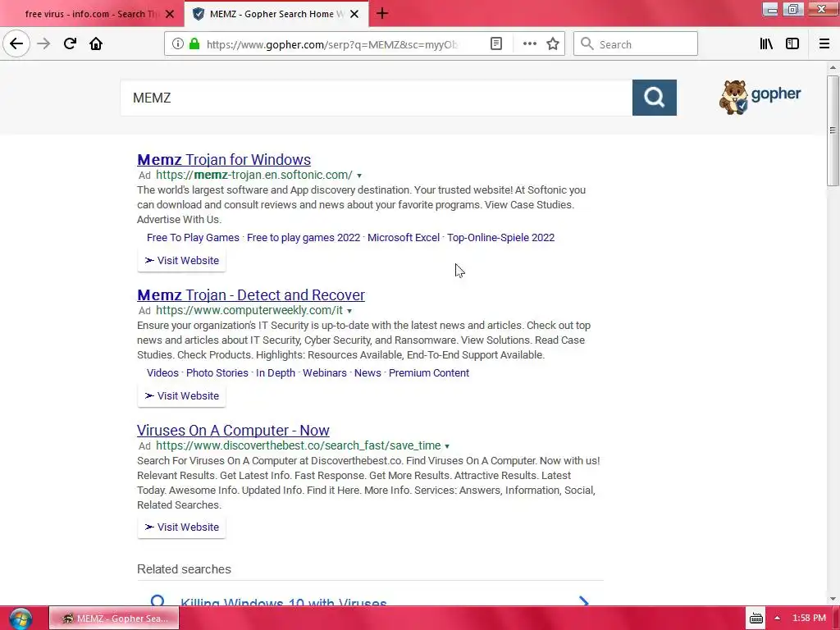Go back to the previous page
This screenshot has width=840, height=630.
pyautogui.click(x=16, y=44)
